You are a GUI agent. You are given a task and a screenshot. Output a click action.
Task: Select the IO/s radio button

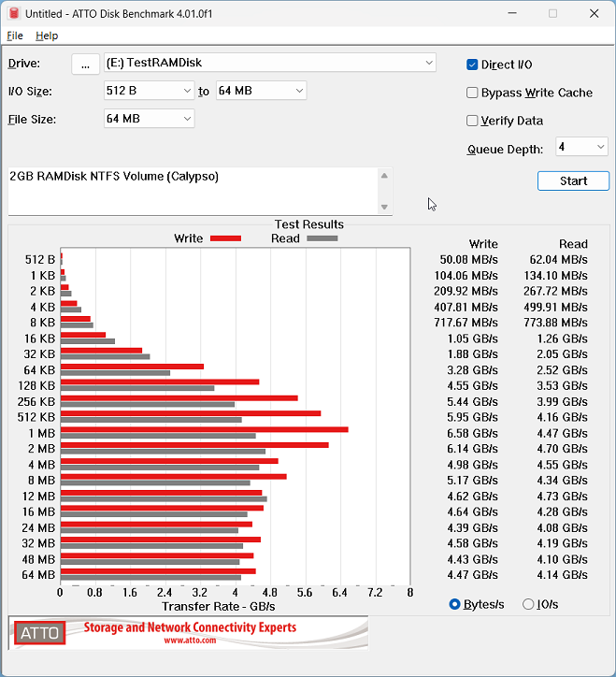pos(528,604)
